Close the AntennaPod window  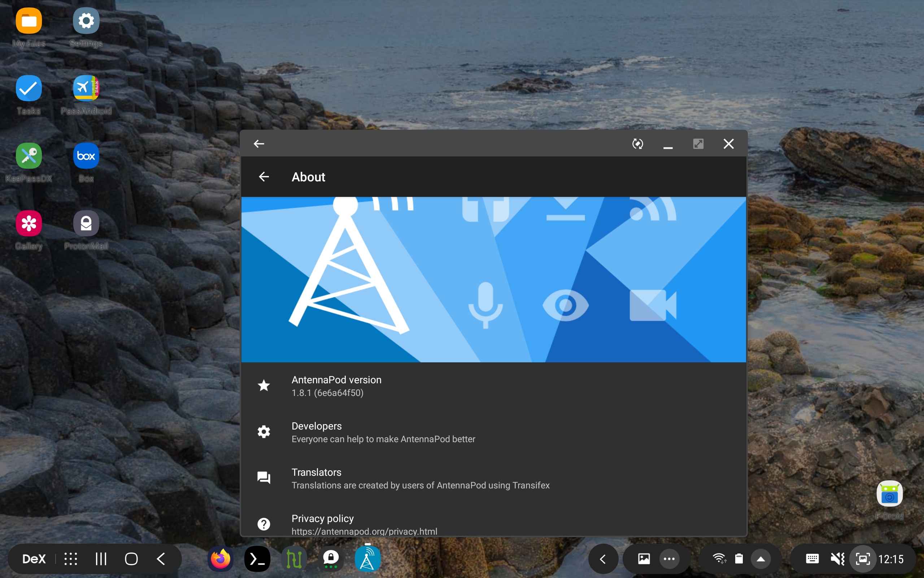coord(728,144)
